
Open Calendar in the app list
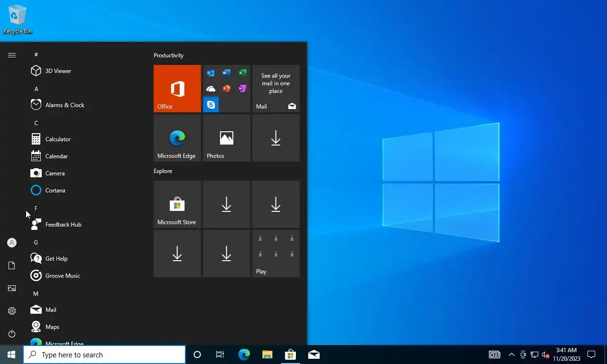coord(85,156)
